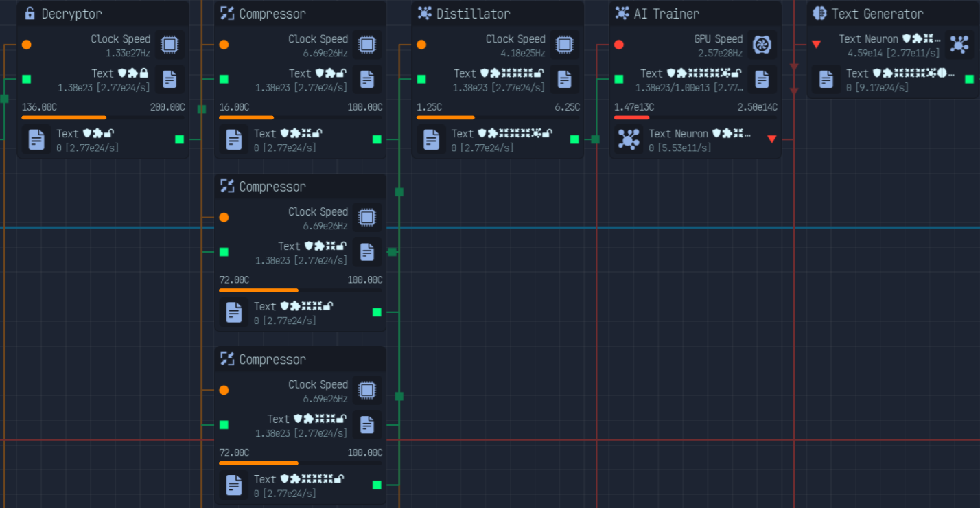
Task: Click the Decryptor Clock Speed chip icon
Action: click(169, 45)
